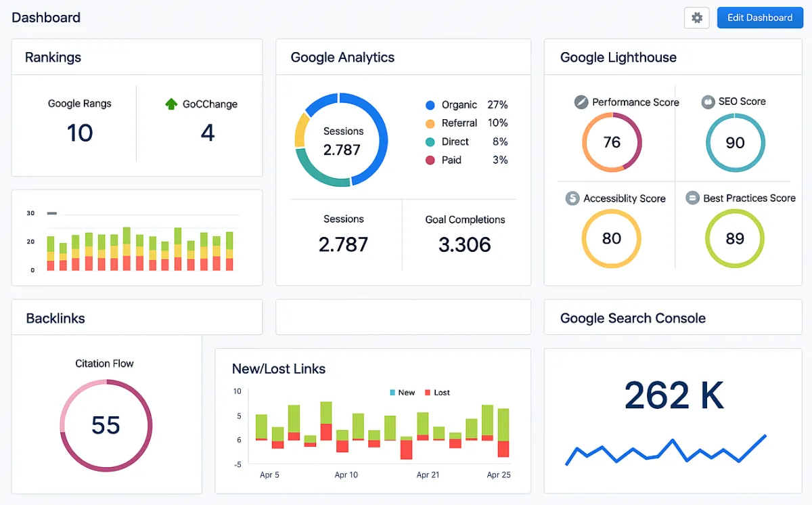Click the Citation Flow label
Screen dimensions: 812x505
point(104,364)
